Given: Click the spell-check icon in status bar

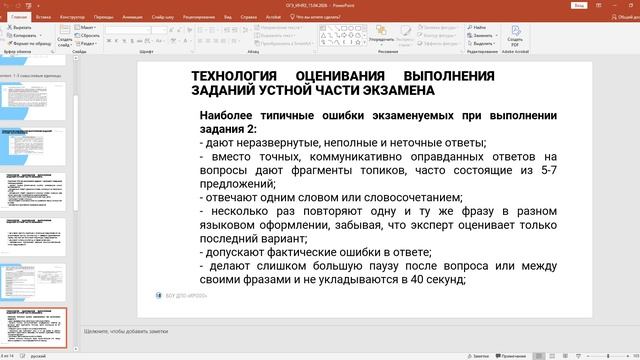Looking at the screenshot, I should [23, 356].
